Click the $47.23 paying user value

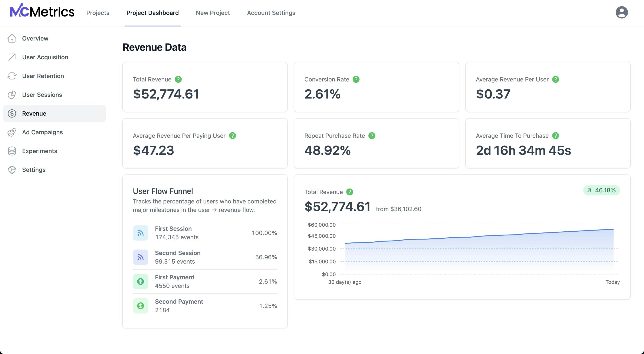click(153, 151)
